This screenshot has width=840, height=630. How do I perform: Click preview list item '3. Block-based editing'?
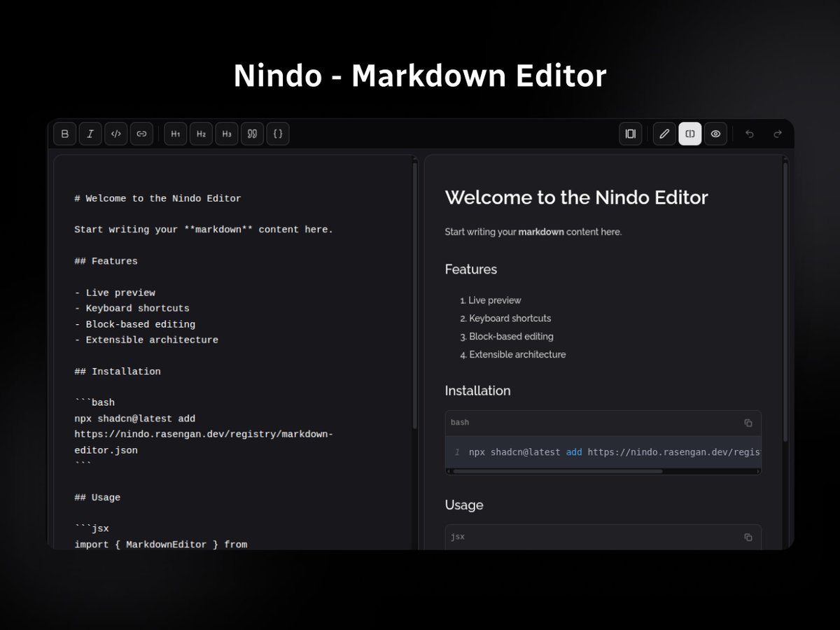[x=507, y=337]
